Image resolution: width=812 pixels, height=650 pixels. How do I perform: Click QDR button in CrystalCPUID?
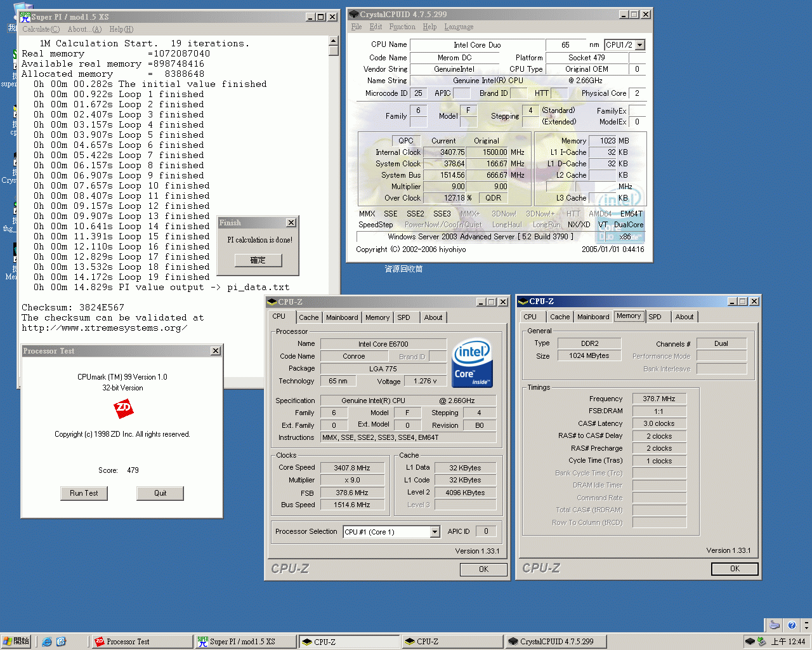[493, 198]
